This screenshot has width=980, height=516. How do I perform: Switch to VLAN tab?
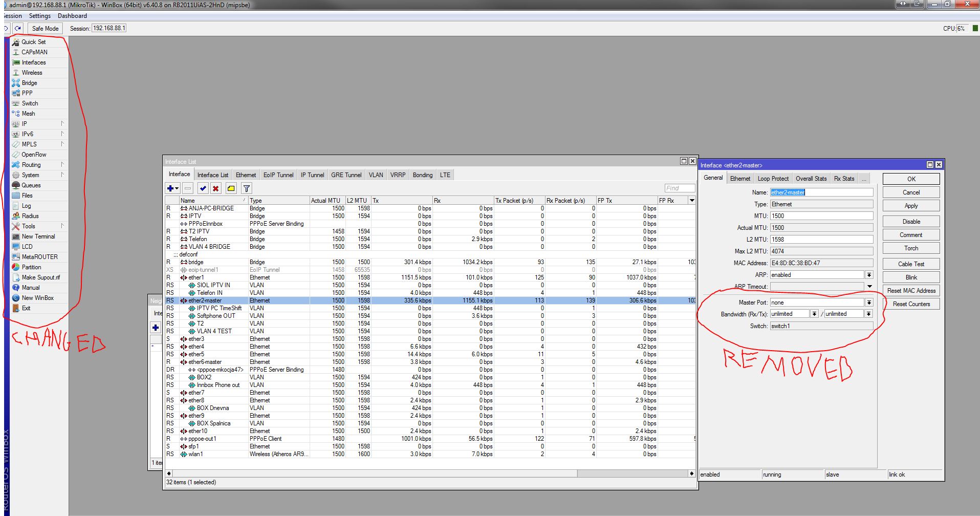(376, 175)
